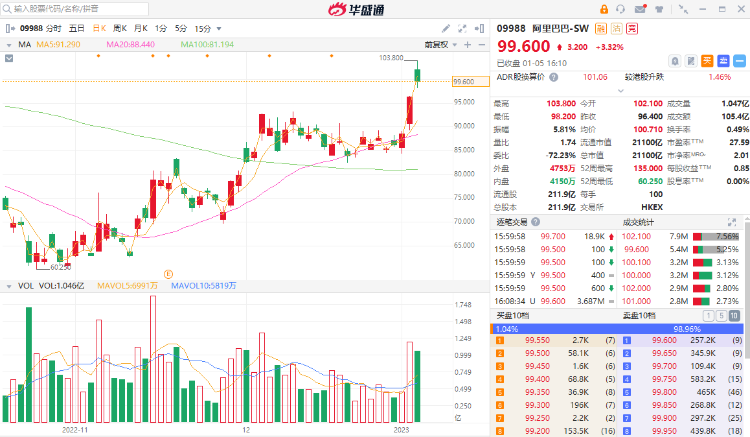750x437 pixels.
Task: Click the 融 margin badge
Action: [600, 29]
